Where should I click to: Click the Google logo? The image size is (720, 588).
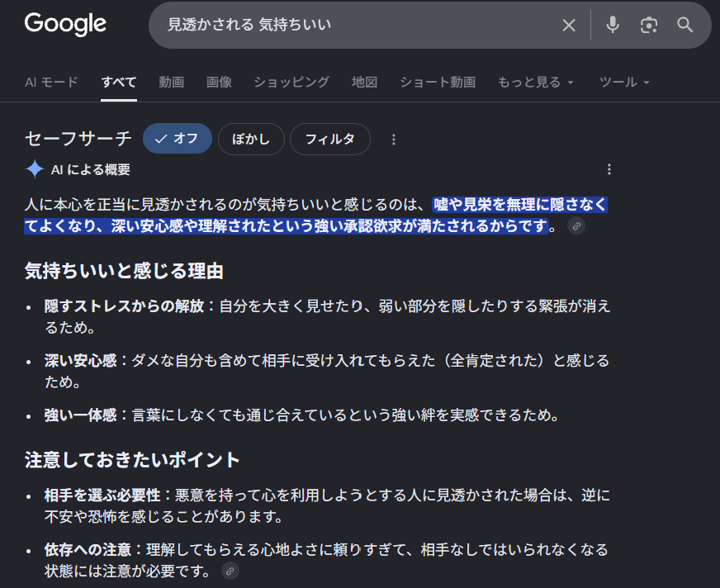(x=65, y=24)
